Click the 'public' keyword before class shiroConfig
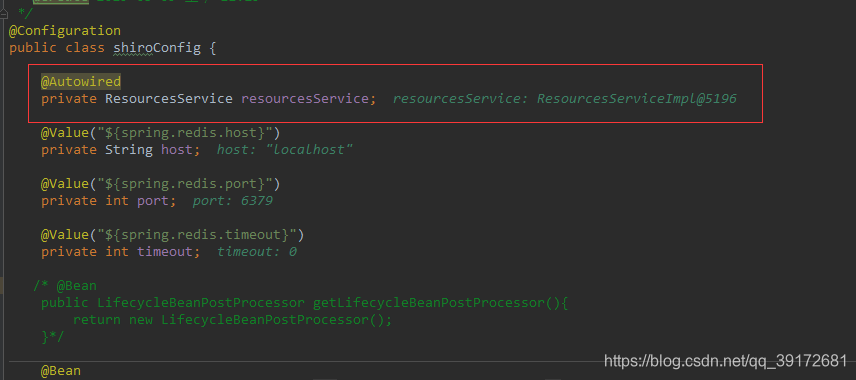 point(33,48)
